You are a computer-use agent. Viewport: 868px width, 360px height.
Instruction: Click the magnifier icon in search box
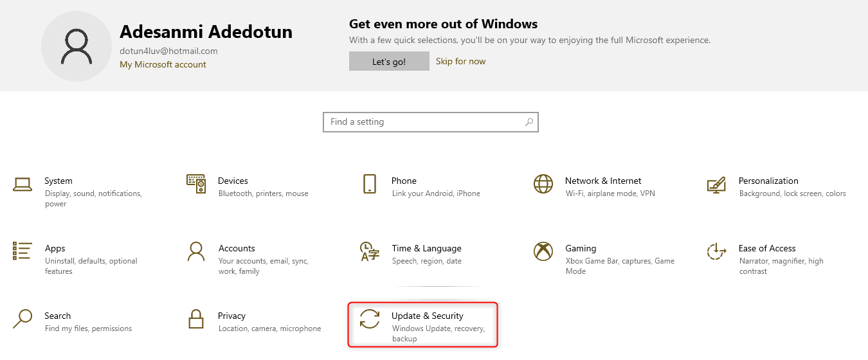click(529, 122)
